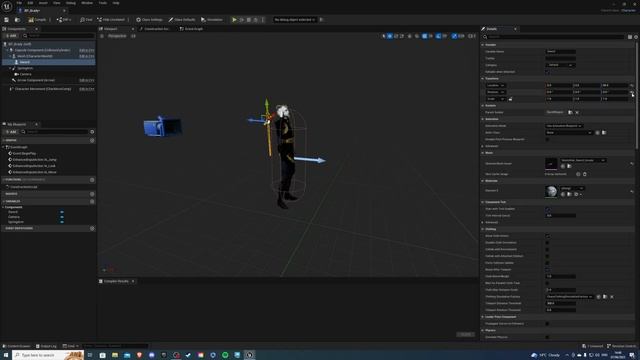The image size is (640, 360).
Task: Add a new variable with plus icon
Action: pos(92,201)
